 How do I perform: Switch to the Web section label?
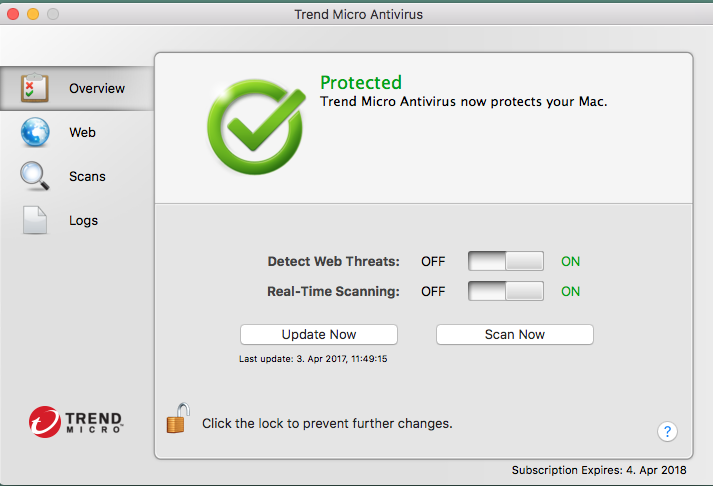83,132
